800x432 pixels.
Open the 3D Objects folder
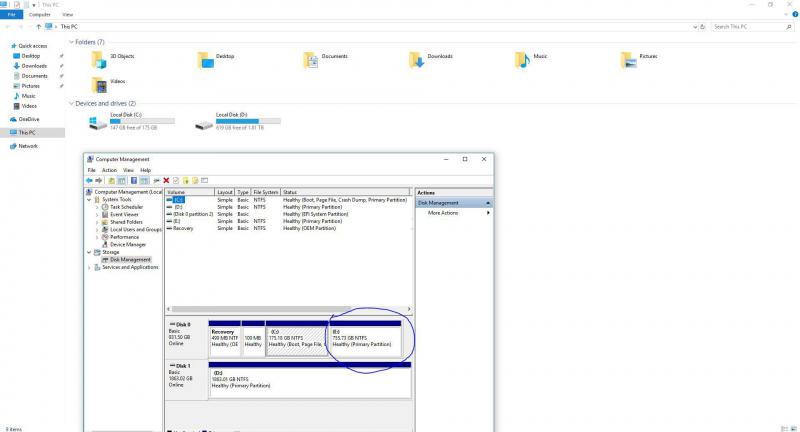click(97, 59)
